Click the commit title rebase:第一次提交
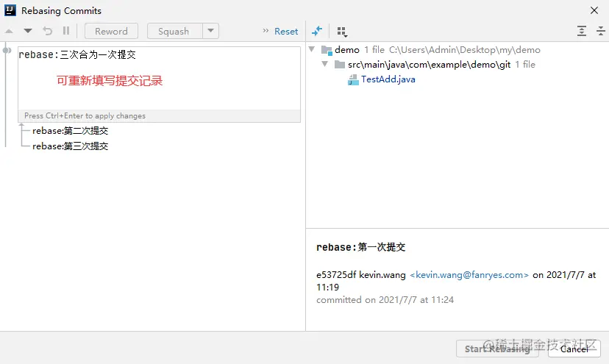The image size is (609, 364). coord(361,247)
